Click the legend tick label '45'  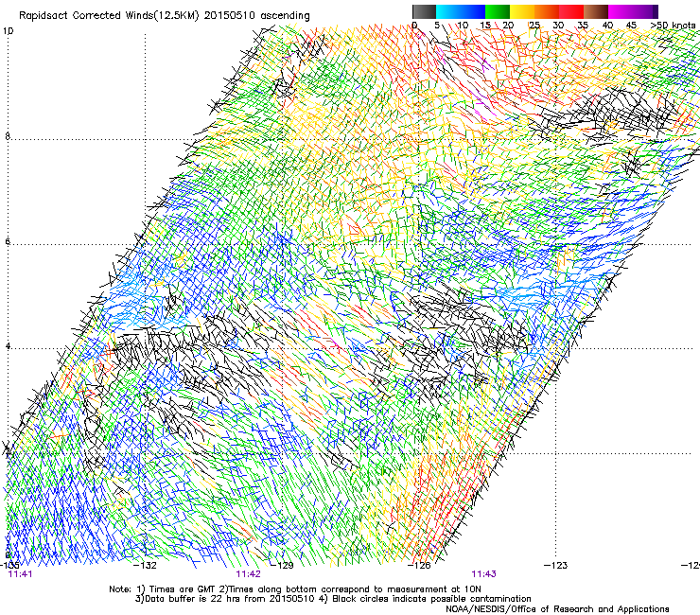[x=631, y=26]
